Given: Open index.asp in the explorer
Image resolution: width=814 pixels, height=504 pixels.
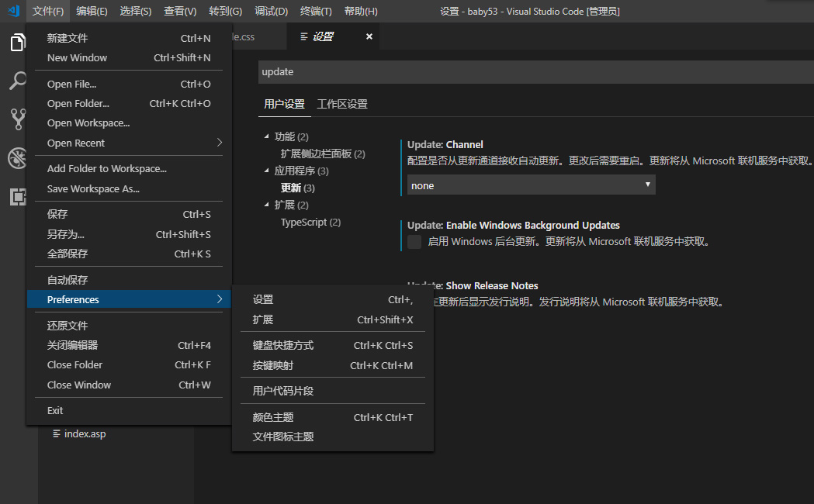Looking at the screenshot, I should (79, 433).
